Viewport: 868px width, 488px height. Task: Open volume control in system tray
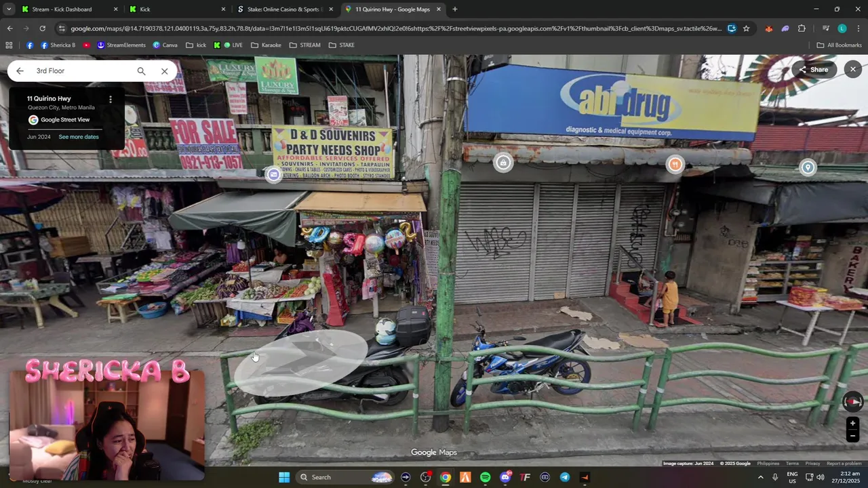pos(820,477)
